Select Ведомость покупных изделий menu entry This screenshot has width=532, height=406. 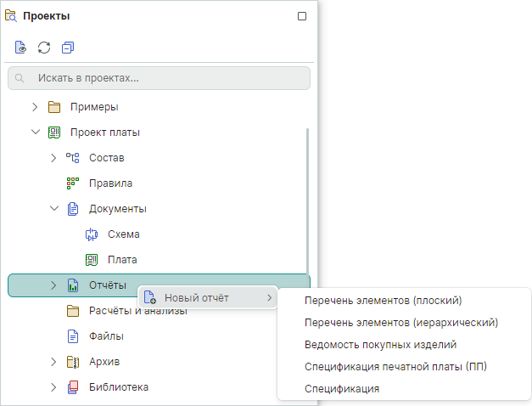click(x=380, y=345)
